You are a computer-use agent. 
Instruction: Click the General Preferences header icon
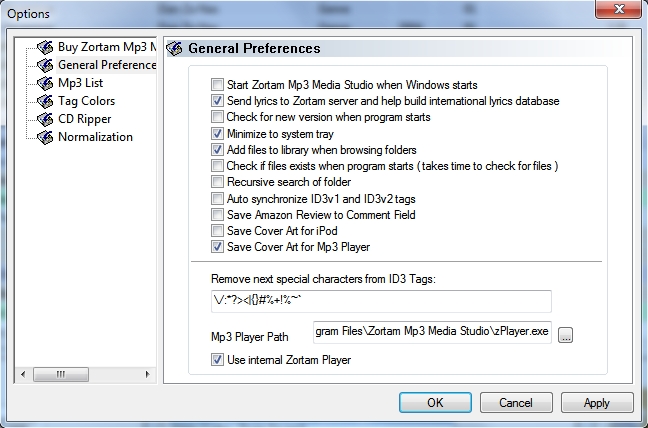[x=175, y=48]
